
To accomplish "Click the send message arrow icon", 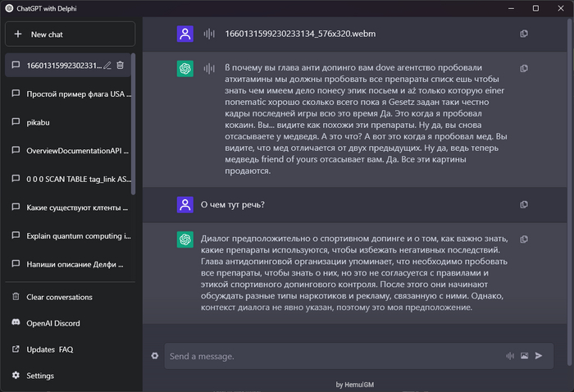I will tap(539, 356).
